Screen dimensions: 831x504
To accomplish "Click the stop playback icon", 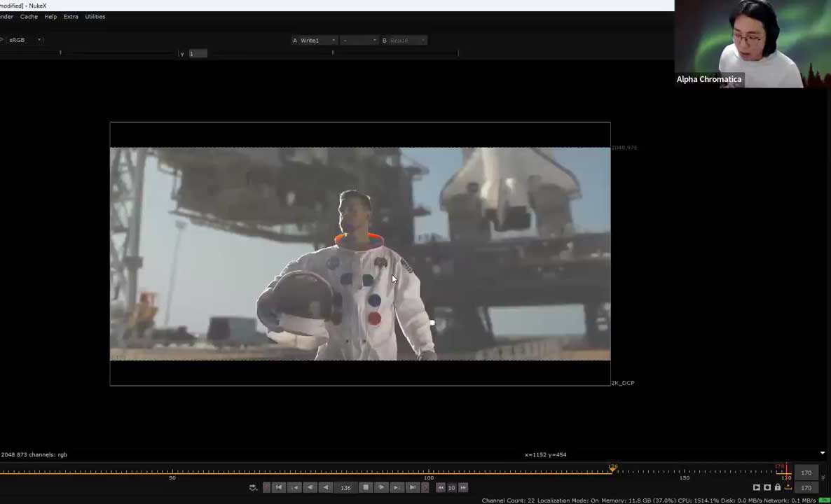I will point(365,488).
